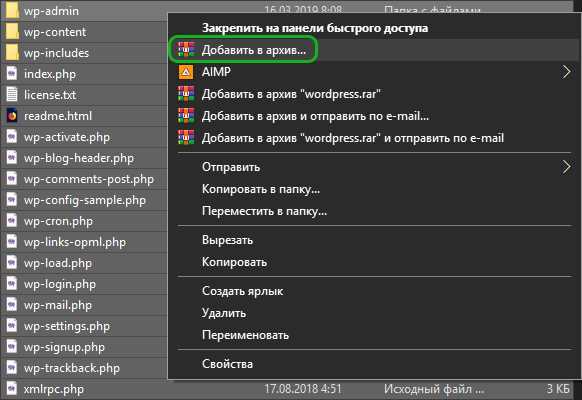The image size is (582, 400).
Task: Select the index.php file name
Action: click(50, 74)
